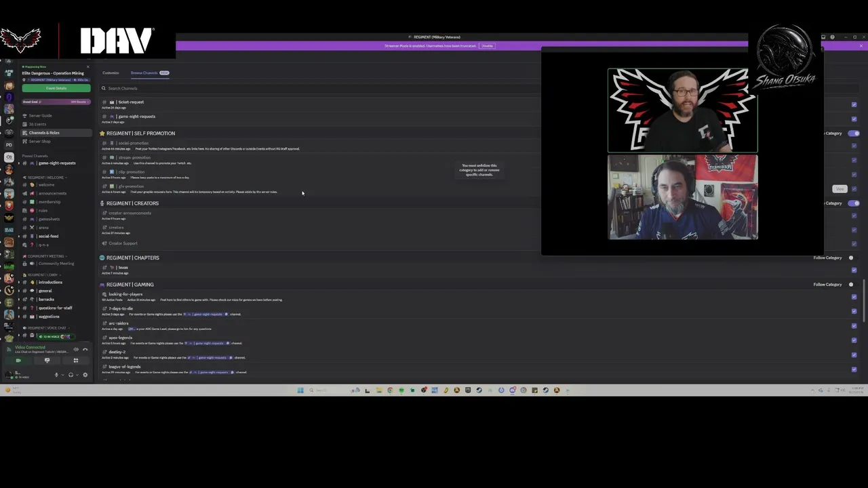Uncheck the 7-days-to-die channel checkbox

tap(854, 311)
